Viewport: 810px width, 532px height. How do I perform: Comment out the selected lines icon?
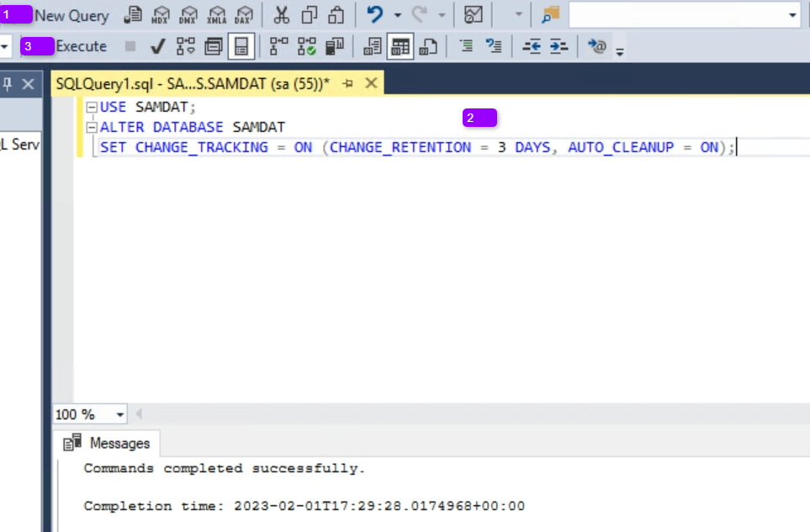click(x=465, y=46)
